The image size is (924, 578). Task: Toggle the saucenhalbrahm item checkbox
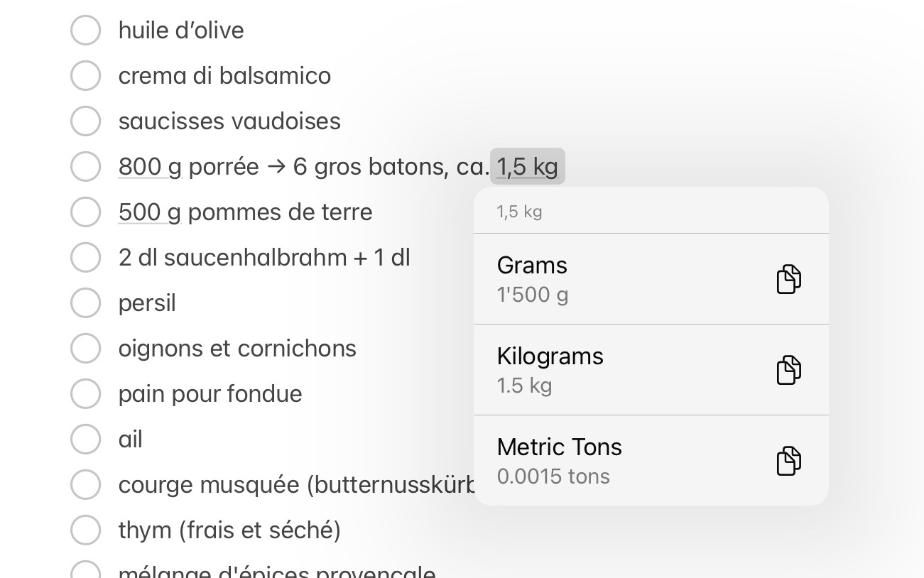[85, 258]
